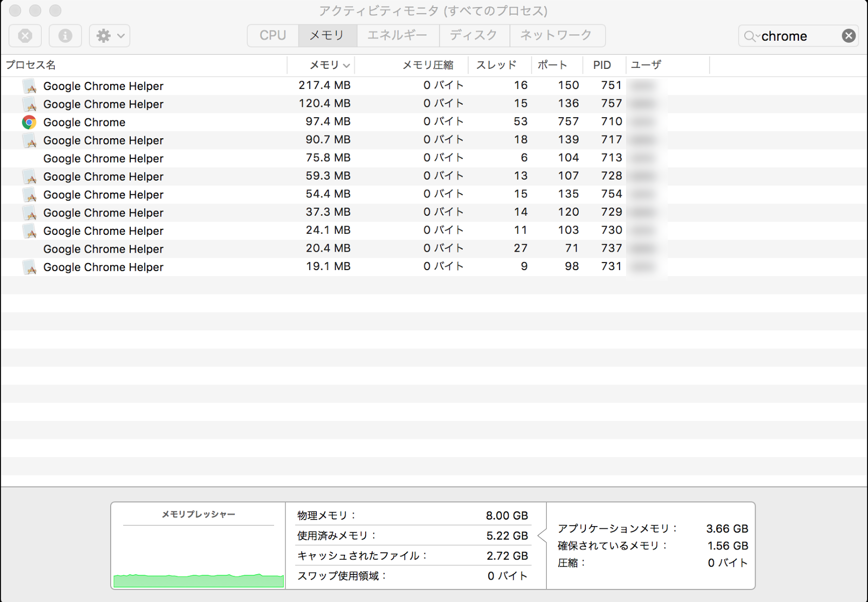Image resolution: width=868 pixels, height=602 pixels.
Task: Sort by スレッド column header
Action: (x=500, y=65)
